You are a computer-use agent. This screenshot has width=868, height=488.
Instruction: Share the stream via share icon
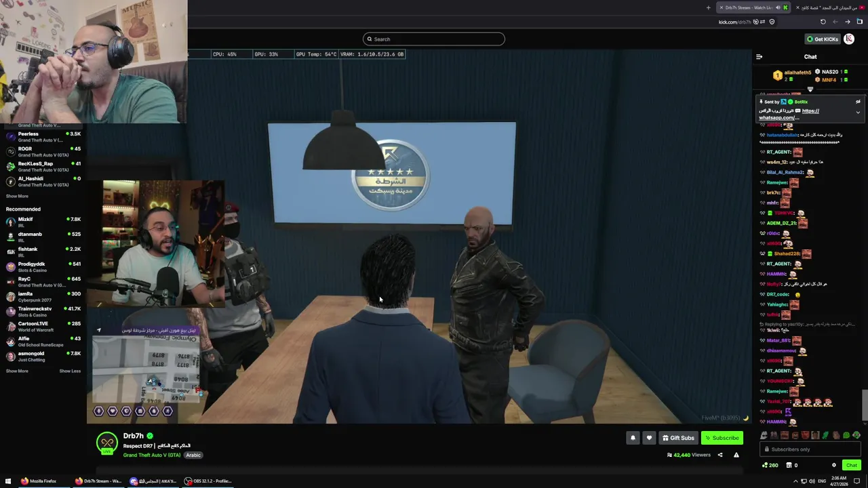click(720, 455)
